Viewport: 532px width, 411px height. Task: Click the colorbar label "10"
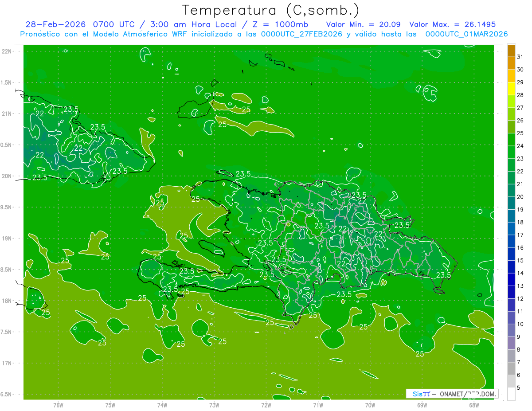(x=520, y=325)
